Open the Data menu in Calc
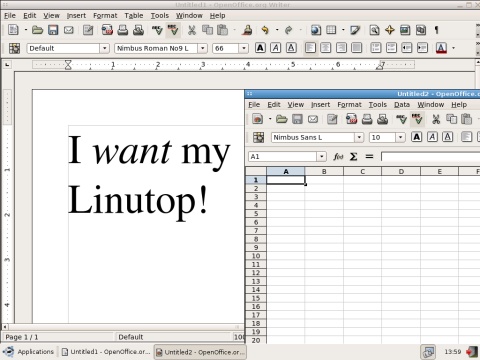Image resolution: width=480 pixels, height=360 pixels. pyautogui.click(x=402, y=105)
